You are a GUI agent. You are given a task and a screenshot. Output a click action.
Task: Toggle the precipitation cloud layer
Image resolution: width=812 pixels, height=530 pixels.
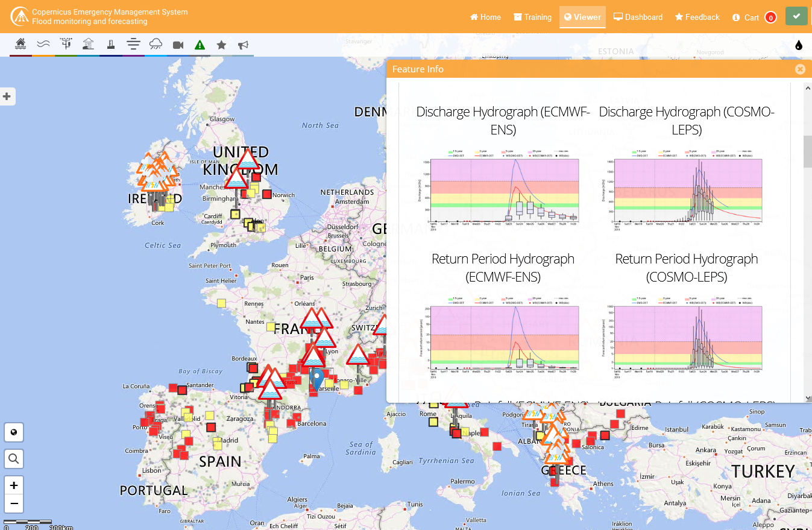(156, 44)
